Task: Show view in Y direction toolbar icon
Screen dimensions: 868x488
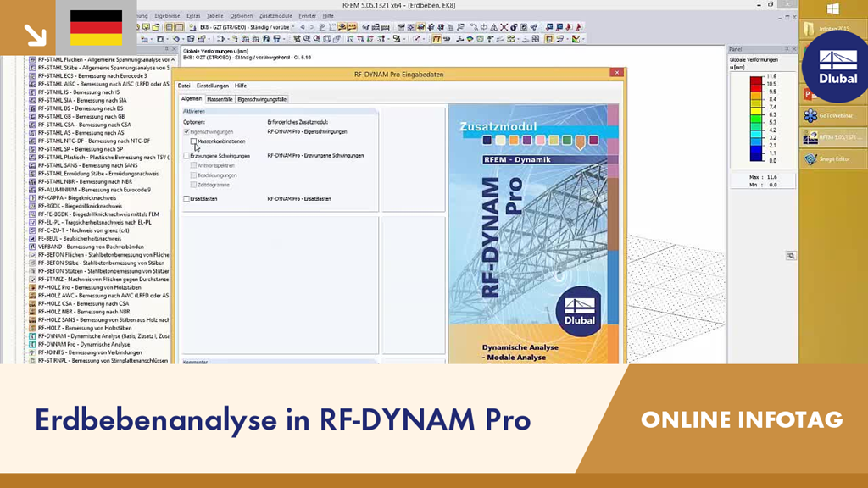Action: [x=360, y=39]
